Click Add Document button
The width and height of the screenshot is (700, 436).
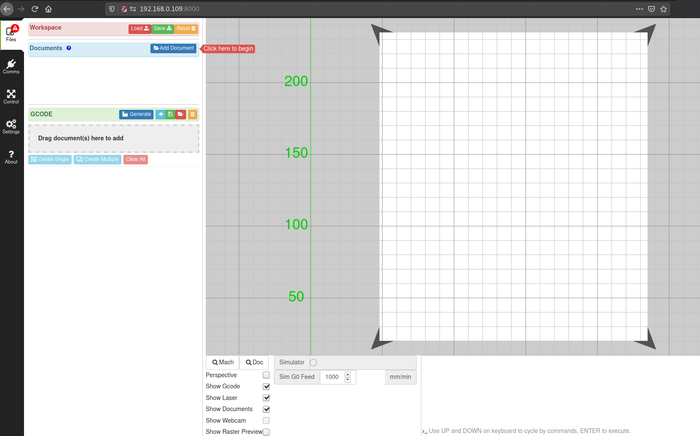tap(174, 48)
